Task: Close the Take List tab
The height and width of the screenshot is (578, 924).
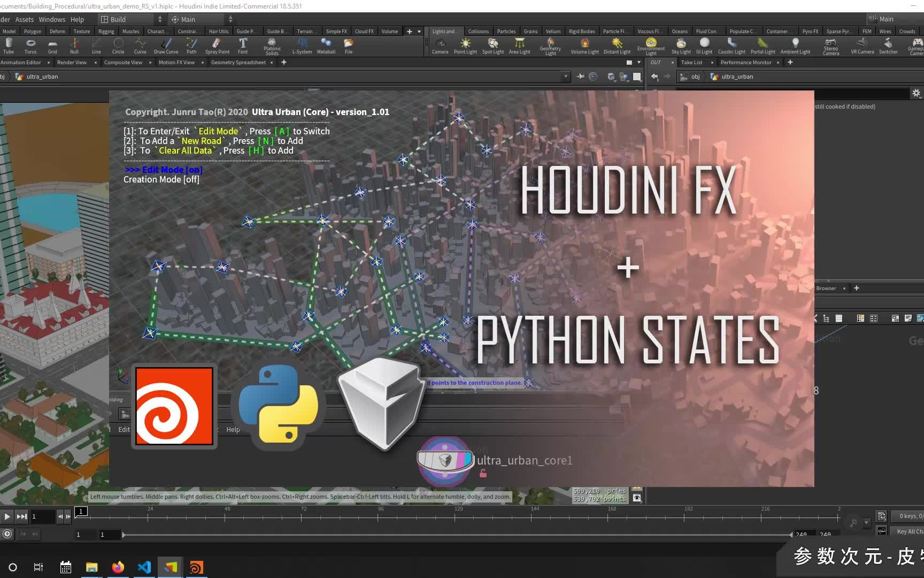Action: click(x=712, y=63)
